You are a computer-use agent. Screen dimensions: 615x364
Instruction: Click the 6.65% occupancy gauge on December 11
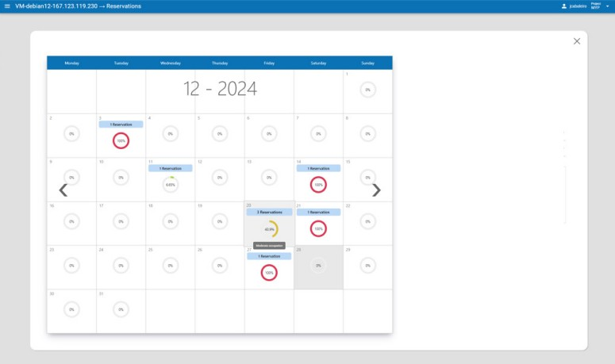(x=170, y=184)
